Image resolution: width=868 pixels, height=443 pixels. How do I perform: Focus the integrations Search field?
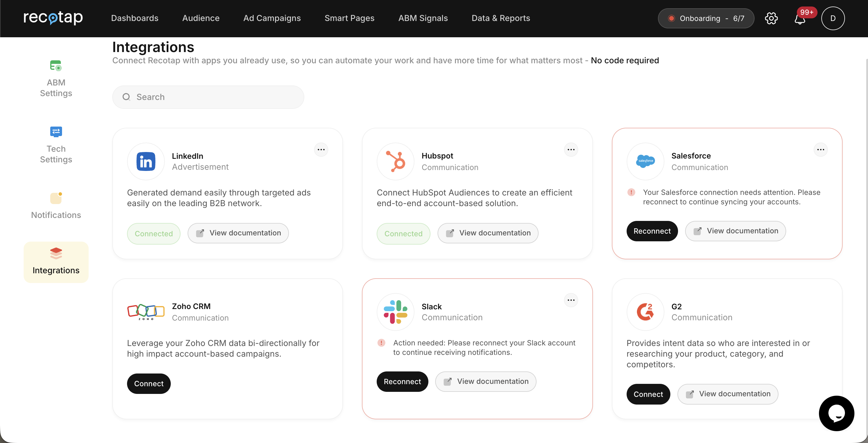click(x=208, y=97)
